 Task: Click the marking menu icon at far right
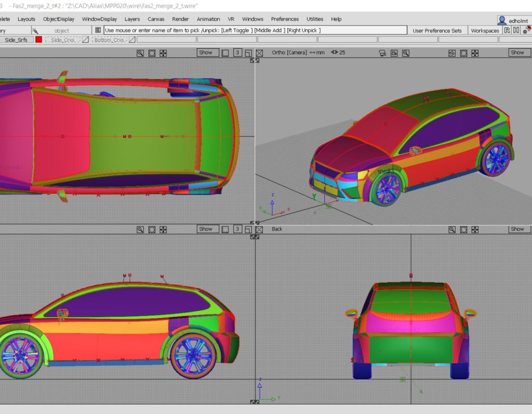tap(527, 30)
